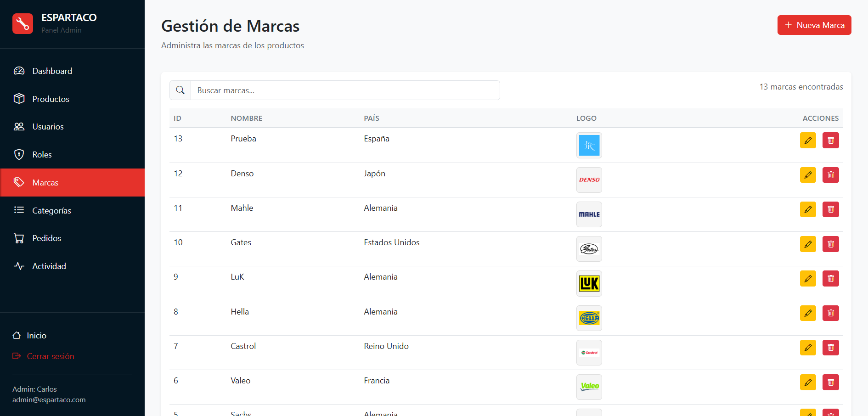Go to Productos in the sidebar
868x416 pixels.
[x=72, y=99]
